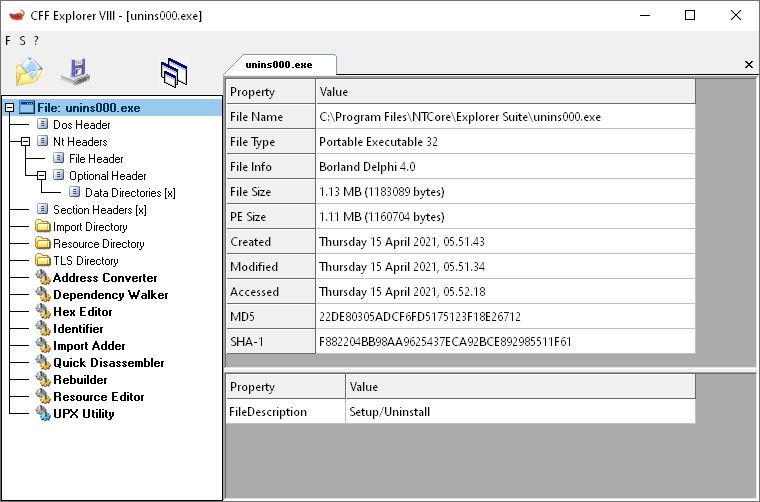Open the Section Headers [x] label
The image size is (760, 502).
pos(99,209)
